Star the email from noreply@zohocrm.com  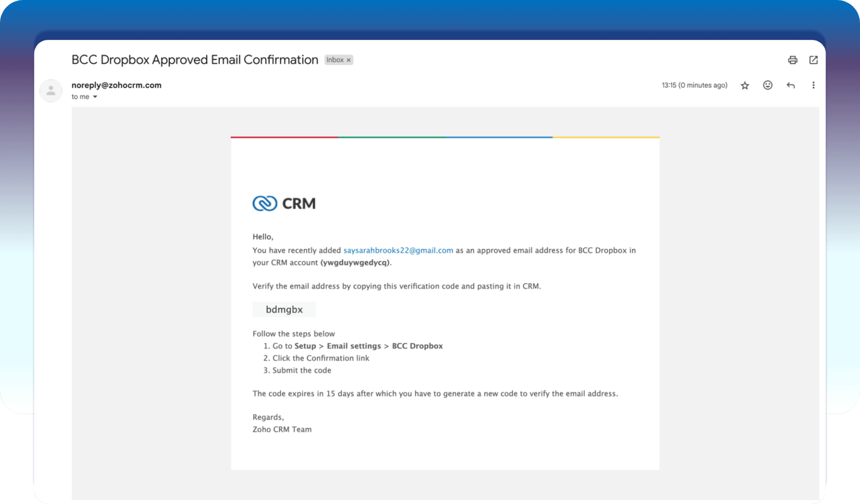point(745,86)
